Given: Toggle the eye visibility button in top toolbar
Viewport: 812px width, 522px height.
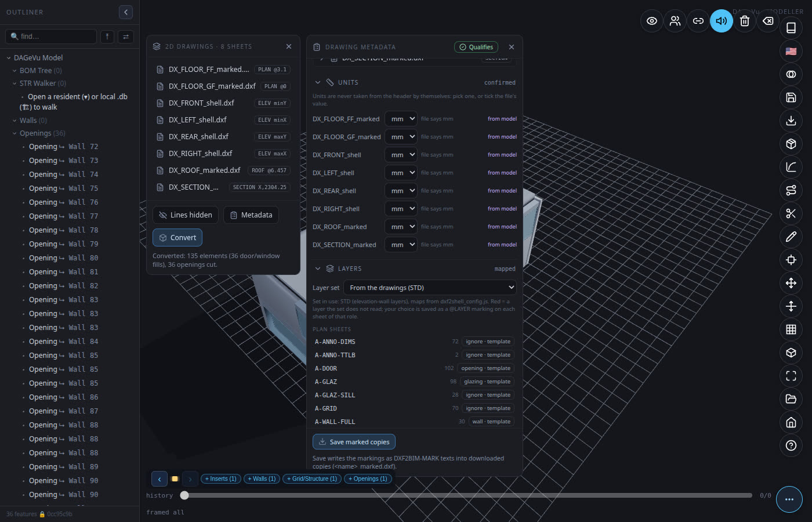Looking at the screenshot, I should [652, 21].
